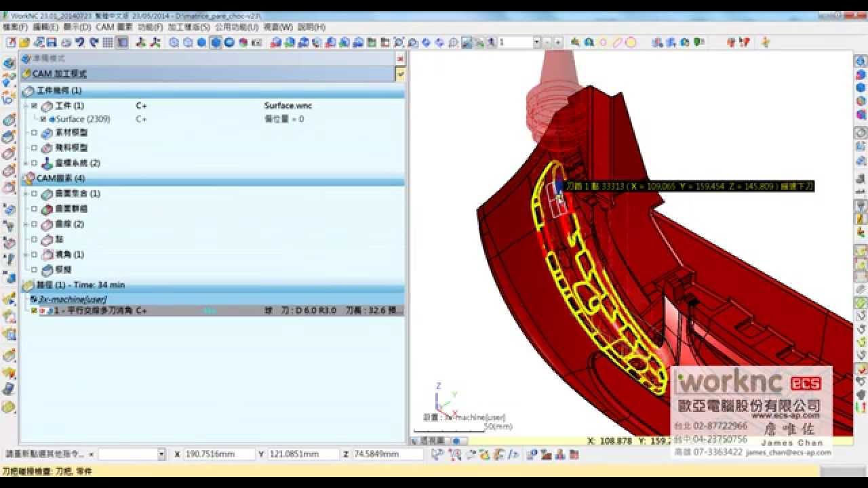868x488 pixels.
Task: Uncheck the 工件 (1) checkbox
Action: coord(34,106)
